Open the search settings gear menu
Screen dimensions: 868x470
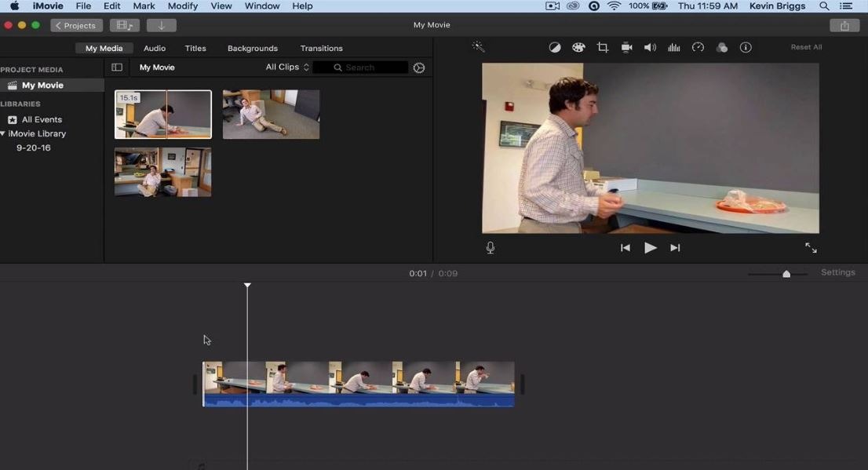(418, 67)
